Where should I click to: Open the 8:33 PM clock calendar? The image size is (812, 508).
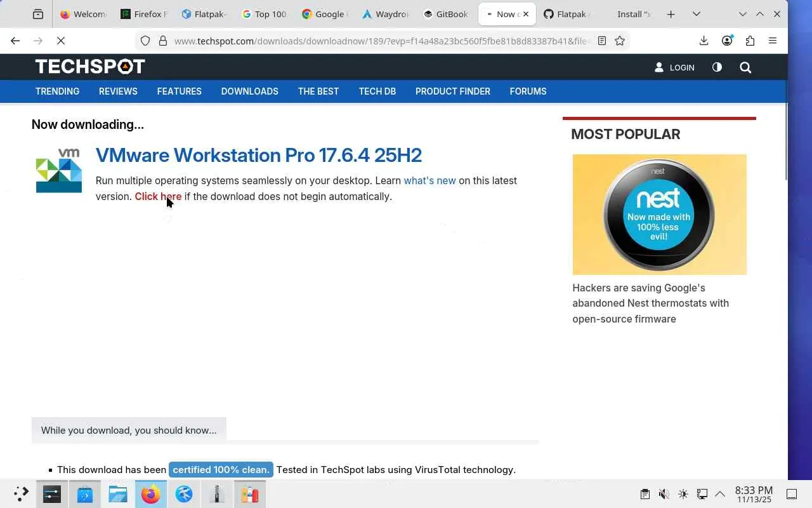click(x=754, y=494)
